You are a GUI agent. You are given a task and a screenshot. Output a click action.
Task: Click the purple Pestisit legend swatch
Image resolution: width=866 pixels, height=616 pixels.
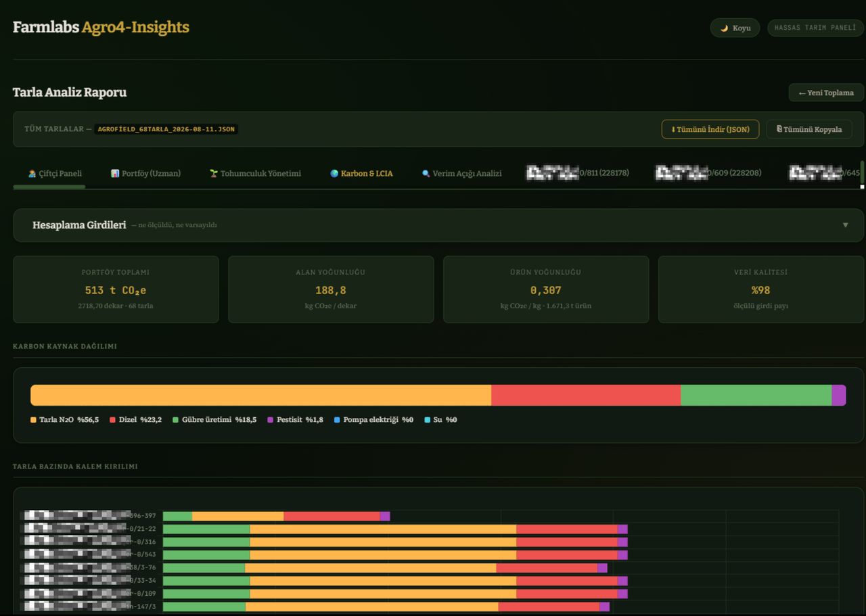point(270,420)
